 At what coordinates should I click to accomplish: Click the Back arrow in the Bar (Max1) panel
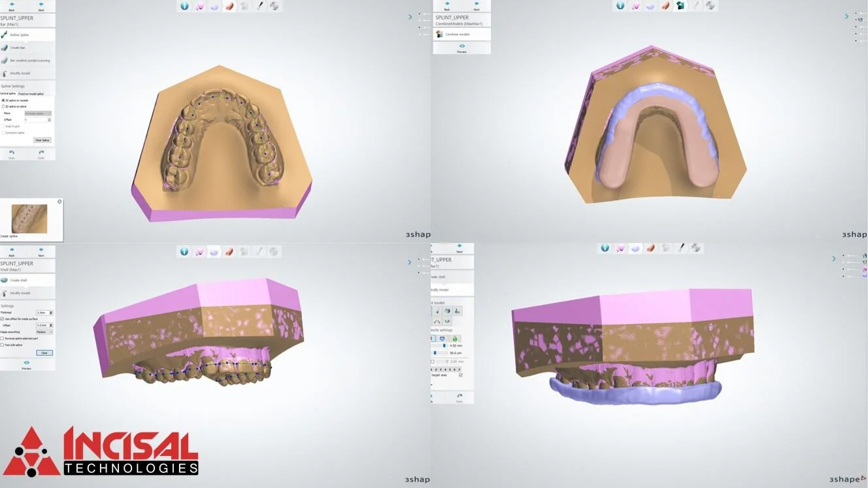point(12,7)
